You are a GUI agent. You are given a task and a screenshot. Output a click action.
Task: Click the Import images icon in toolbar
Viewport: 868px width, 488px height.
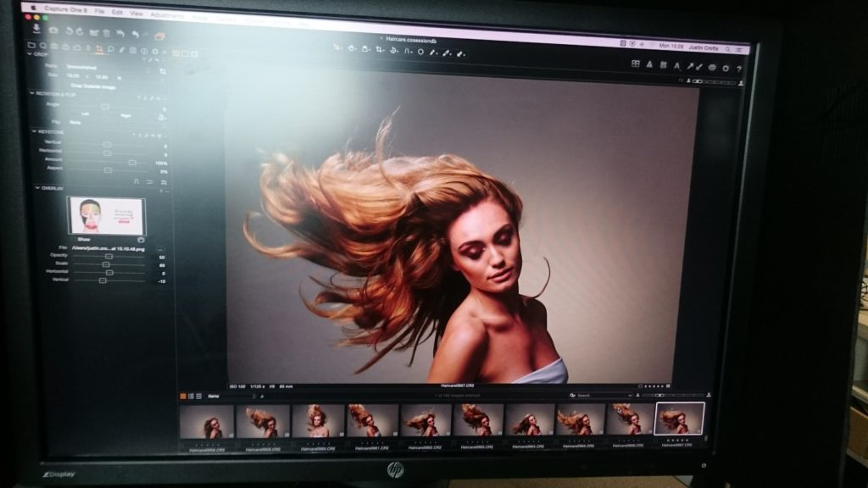pos(36,28)
